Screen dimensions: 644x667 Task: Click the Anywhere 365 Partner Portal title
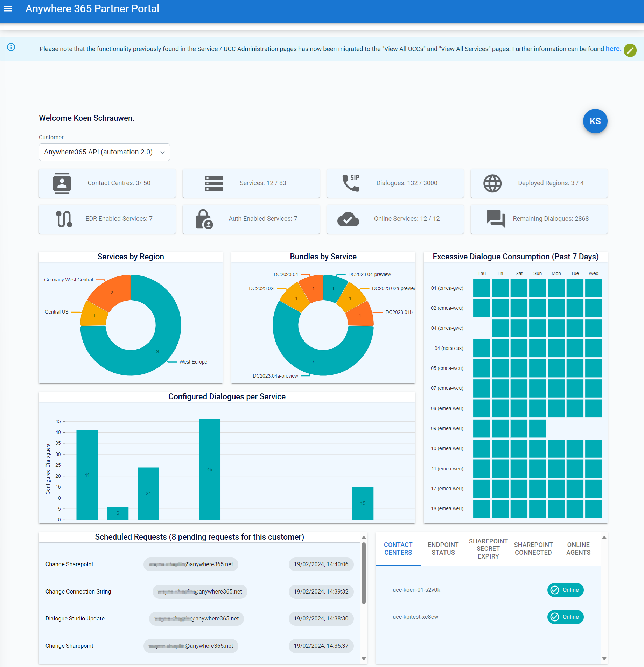pyautogui.click(x=92, y=9)
